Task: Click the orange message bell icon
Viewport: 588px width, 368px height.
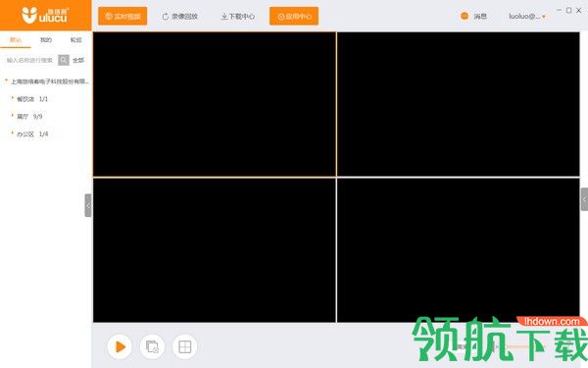Action: click(x=465, y=16)
